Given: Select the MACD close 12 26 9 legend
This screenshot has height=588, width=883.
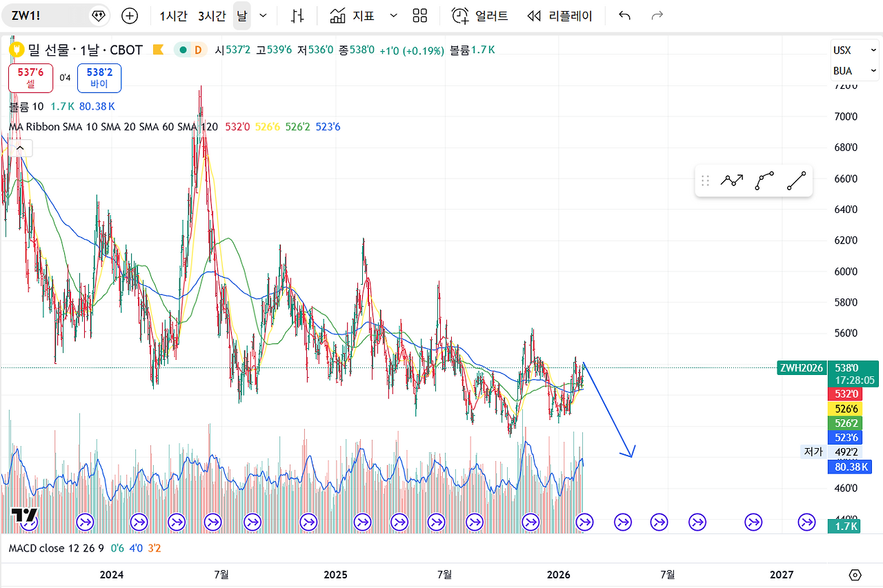Looking at the screenshot, I should point(57,549).
